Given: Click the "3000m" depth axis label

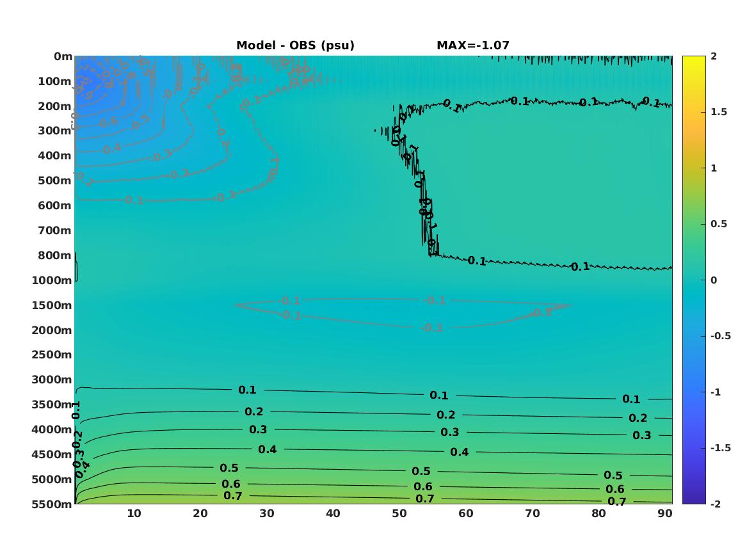Looking at the screenshot, I should coord(52,380).
